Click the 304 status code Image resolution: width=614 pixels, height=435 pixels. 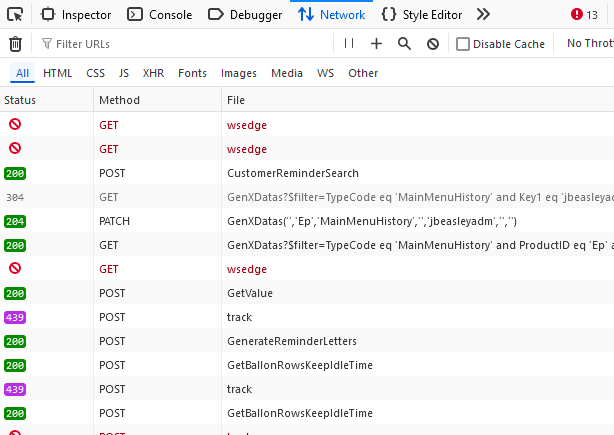pos(15,198)
